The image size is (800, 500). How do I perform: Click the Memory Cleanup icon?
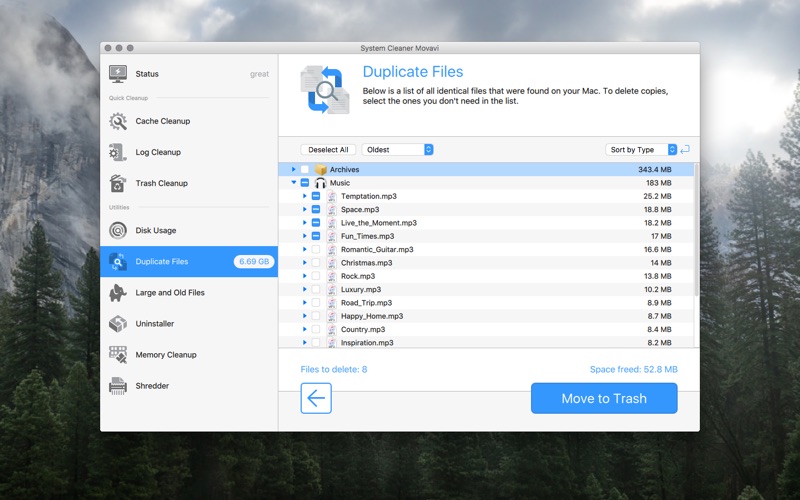pyautogui.click(x=118, y=355)
